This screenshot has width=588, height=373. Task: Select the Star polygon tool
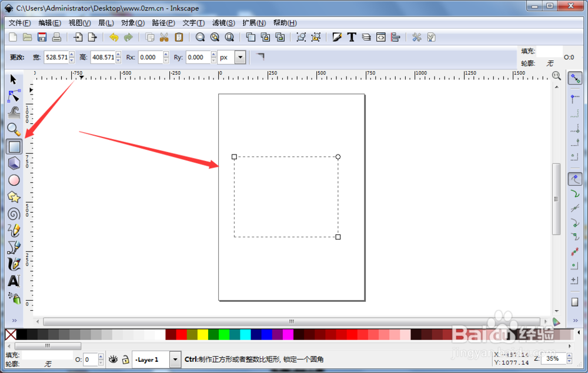coord(14,197)
